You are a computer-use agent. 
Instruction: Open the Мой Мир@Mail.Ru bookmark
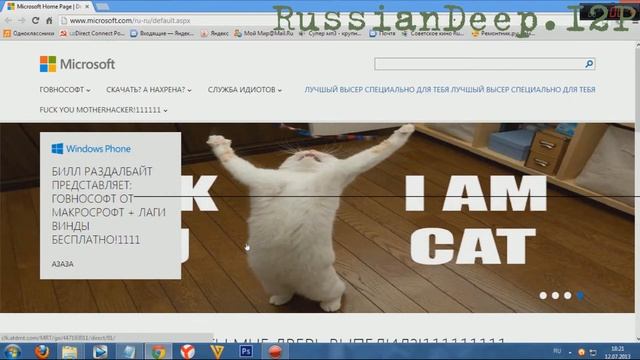[x=264, y=33]
